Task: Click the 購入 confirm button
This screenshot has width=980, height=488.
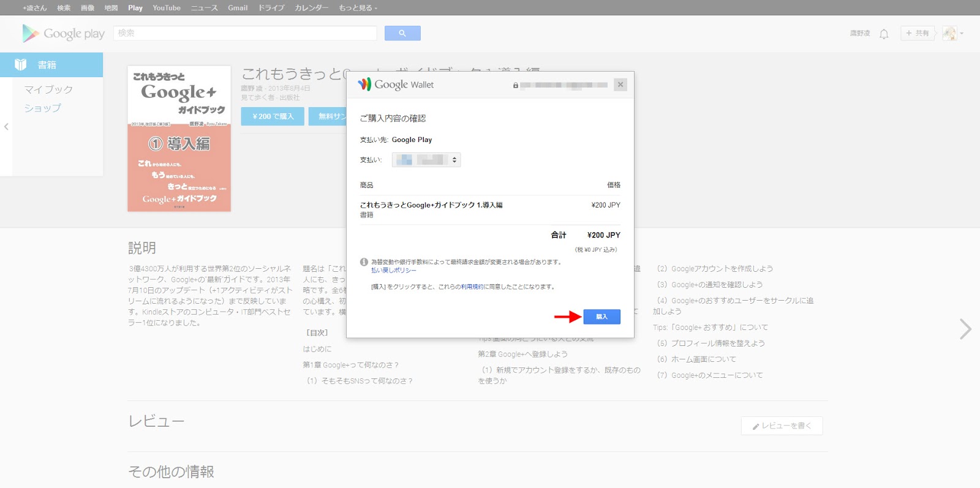Action: click(x=601, y=317)
